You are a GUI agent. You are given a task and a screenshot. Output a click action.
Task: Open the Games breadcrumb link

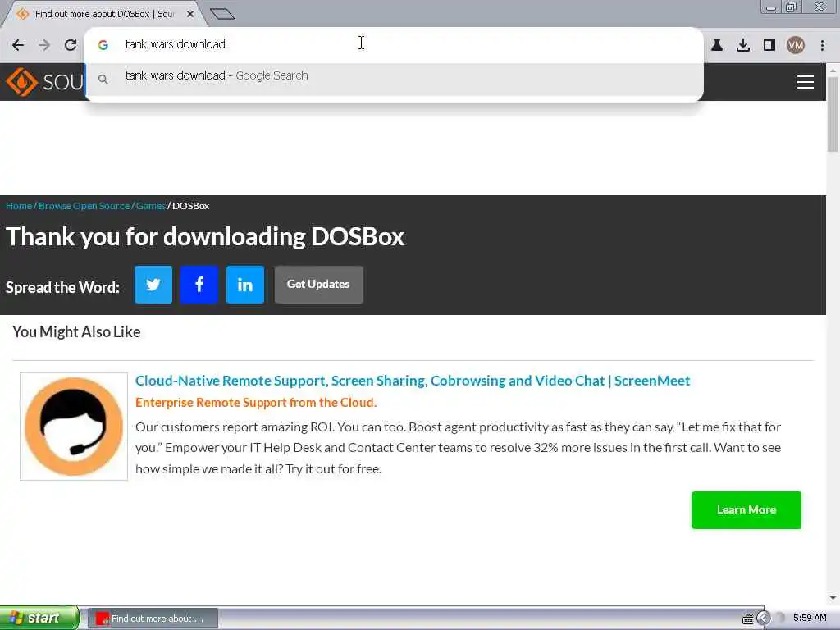pyautogui.click(x=151, y=206)
